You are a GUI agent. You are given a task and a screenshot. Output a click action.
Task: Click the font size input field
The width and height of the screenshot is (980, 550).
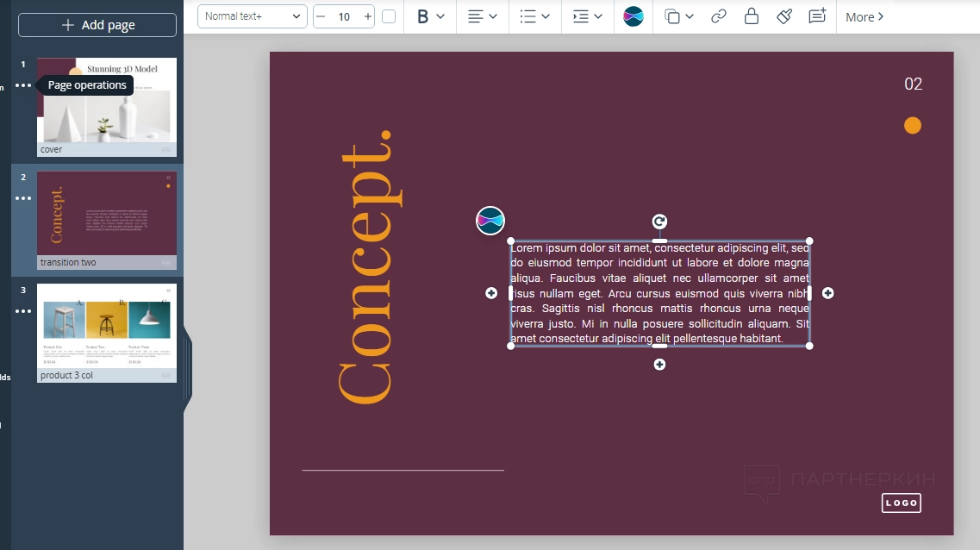pos(344,16)
